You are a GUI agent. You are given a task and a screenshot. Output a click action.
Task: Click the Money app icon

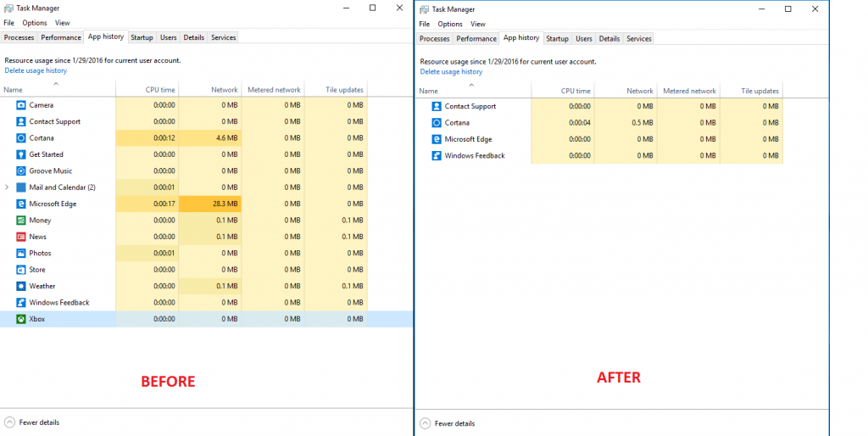[21, 221]
